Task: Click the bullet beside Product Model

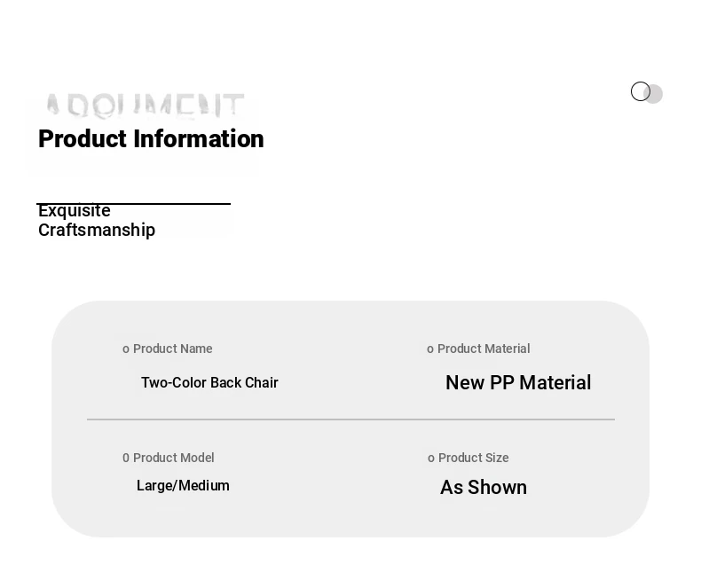Action: pyautogui.click(x=126, y=459)
